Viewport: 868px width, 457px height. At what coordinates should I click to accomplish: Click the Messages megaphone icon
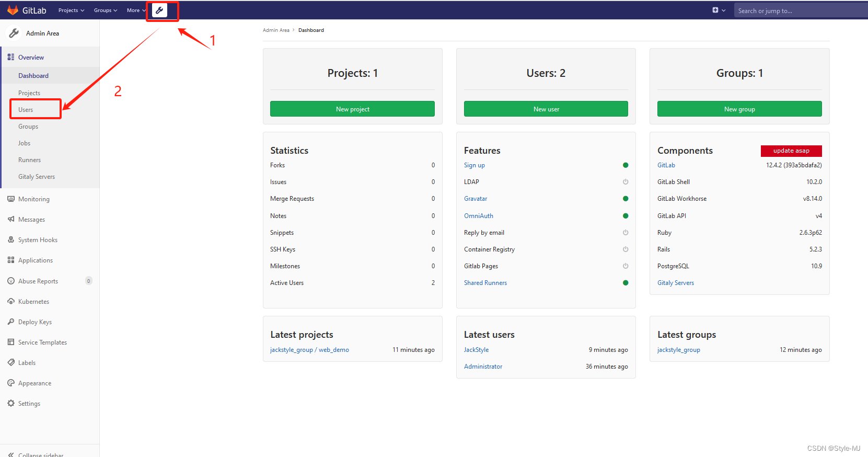point(11,219)
